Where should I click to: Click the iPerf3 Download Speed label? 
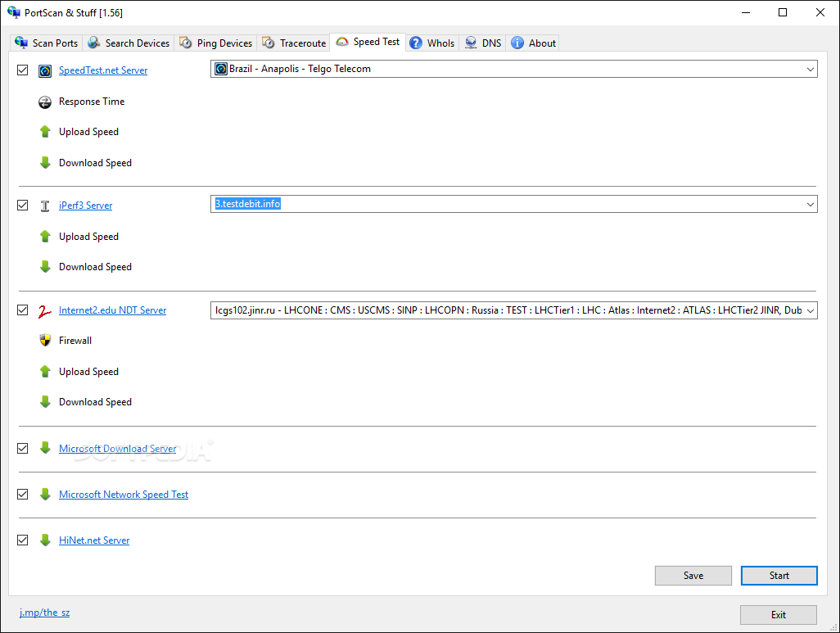click(x=95, y=267)
